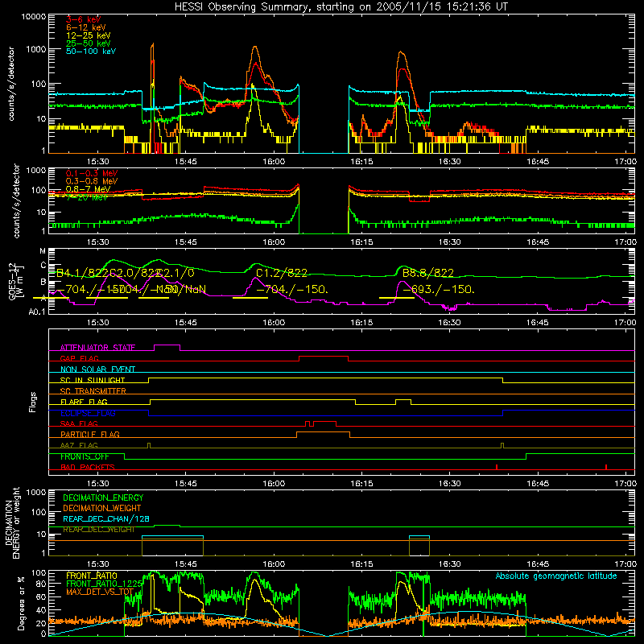Click the raised gap flag segment near 16:08
644x644 pixels.
coord(324,357)
